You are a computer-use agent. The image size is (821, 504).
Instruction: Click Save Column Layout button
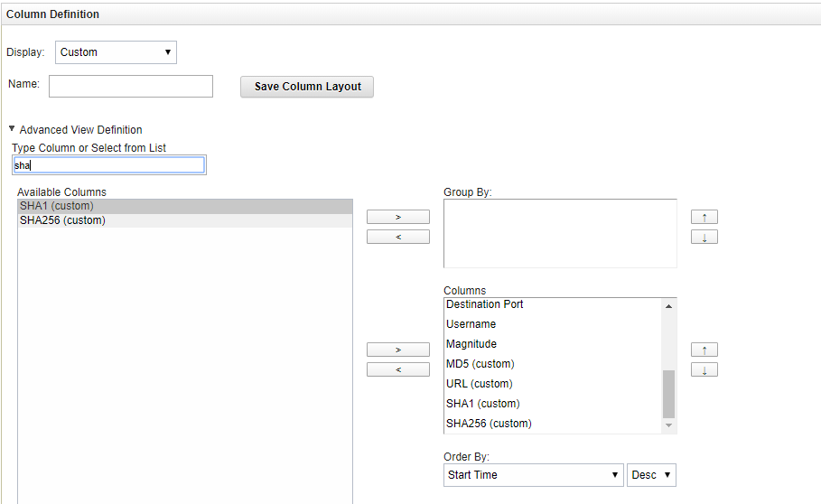(307, 87)
